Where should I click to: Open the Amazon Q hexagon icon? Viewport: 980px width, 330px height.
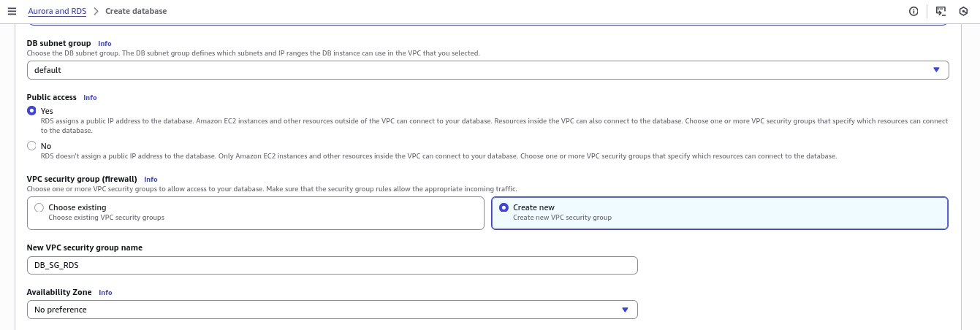pyautogui.click(x=963, y=11)
